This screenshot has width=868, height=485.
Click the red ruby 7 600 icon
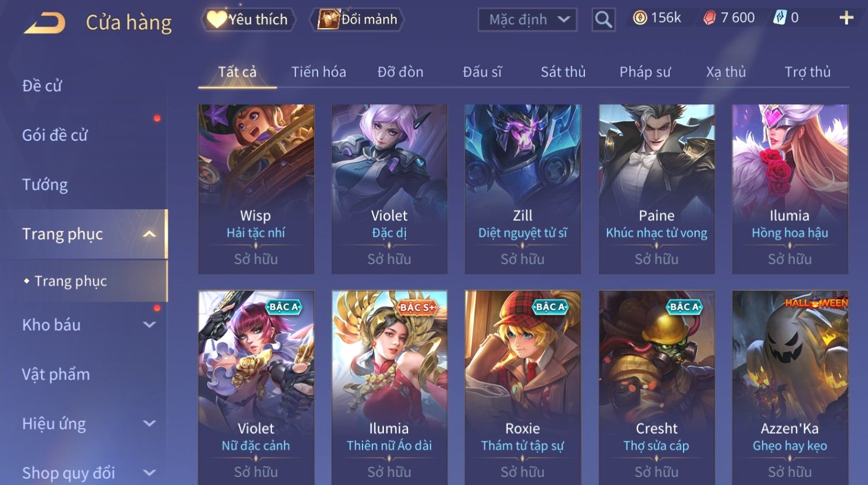(x=710, y=18)
